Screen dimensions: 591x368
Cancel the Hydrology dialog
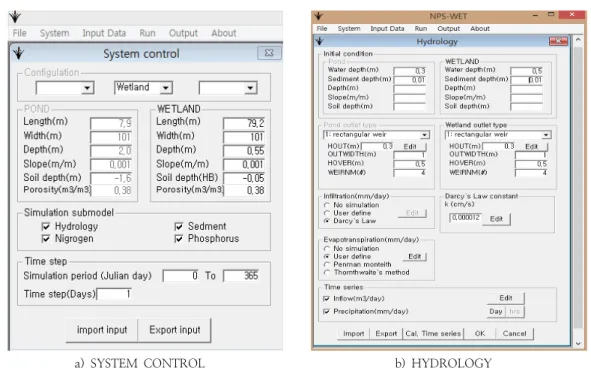[514, 334]
